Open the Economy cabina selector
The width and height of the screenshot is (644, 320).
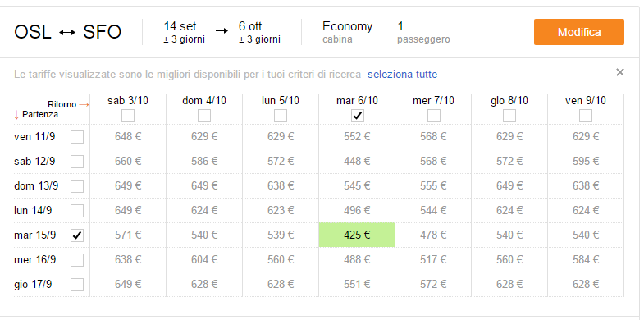[x=347, y=32]
